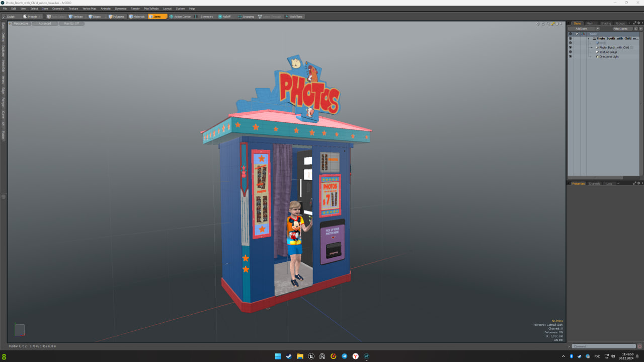Click viewport move/pan icon

(538, 24)
